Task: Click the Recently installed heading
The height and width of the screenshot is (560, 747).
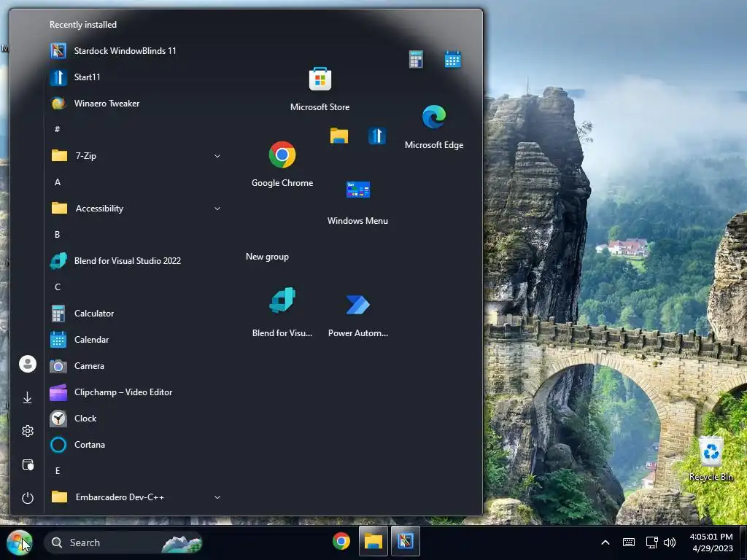Action: point(83,25)
